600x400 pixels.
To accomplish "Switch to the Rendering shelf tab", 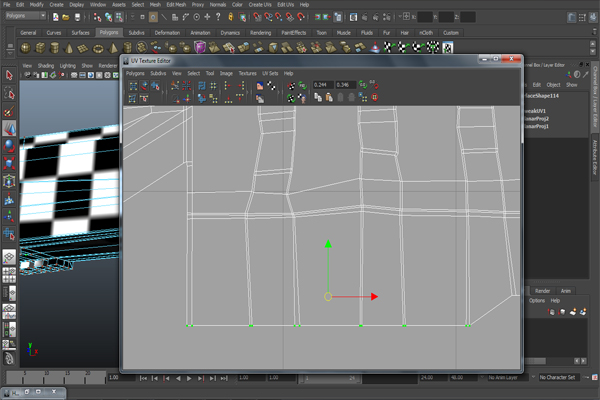I will click(x=261, y=33).
